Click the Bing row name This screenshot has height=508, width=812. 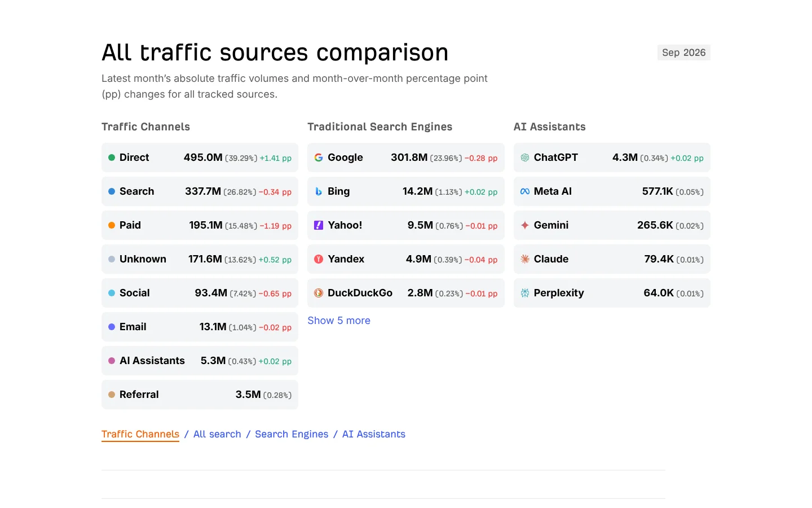pos(339,191)
